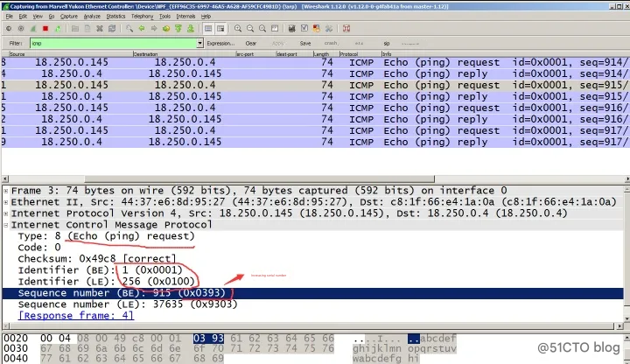Reload the capture file icon
630x364 pixels.
click(x=112, y=29)
